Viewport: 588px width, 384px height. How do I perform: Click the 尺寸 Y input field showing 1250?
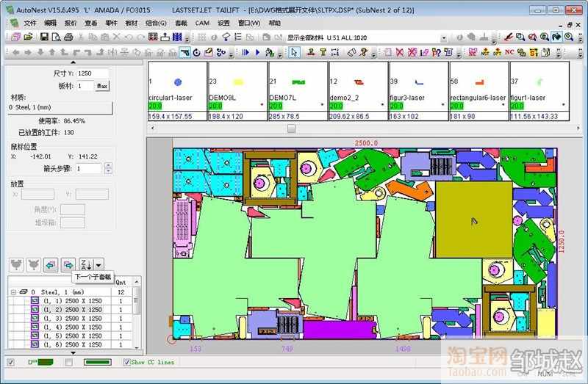click(93, 73)
